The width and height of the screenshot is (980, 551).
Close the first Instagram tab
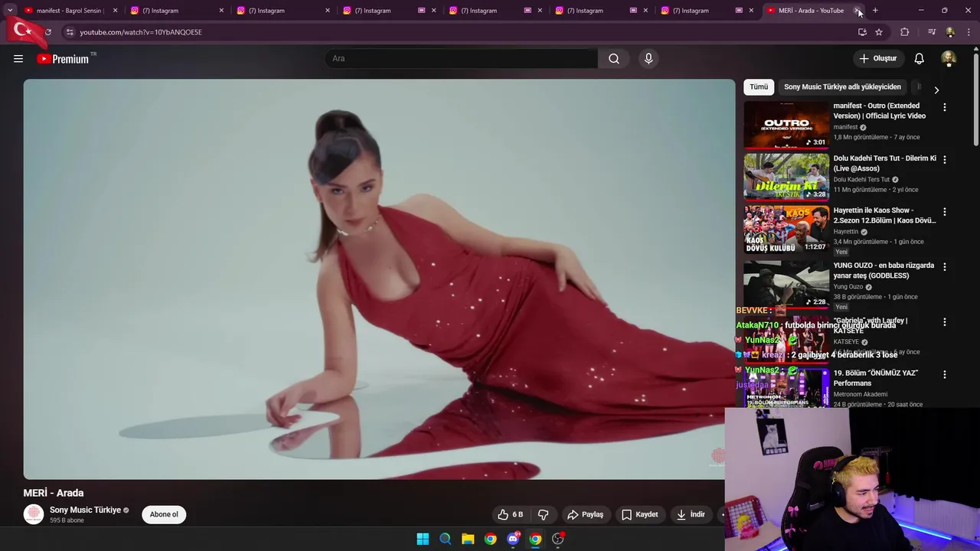(x=221, y=11)
